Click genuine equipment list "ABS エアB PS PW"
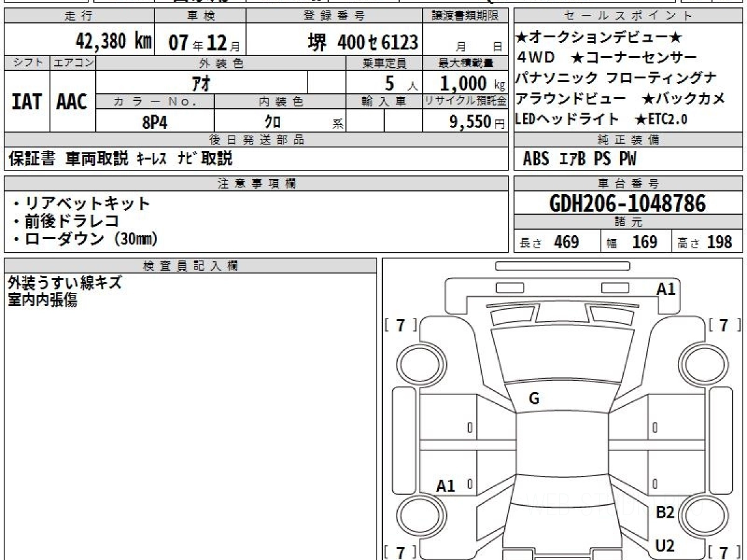 580,159
